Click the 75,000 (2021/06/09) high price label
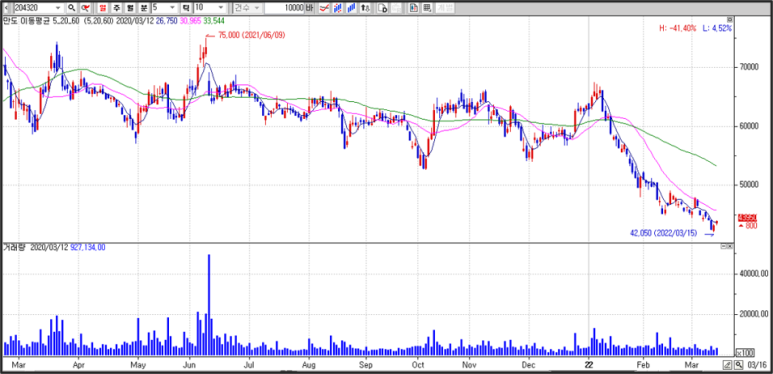The width and height of the screenshot is (773, 374). tap(251, 35)
